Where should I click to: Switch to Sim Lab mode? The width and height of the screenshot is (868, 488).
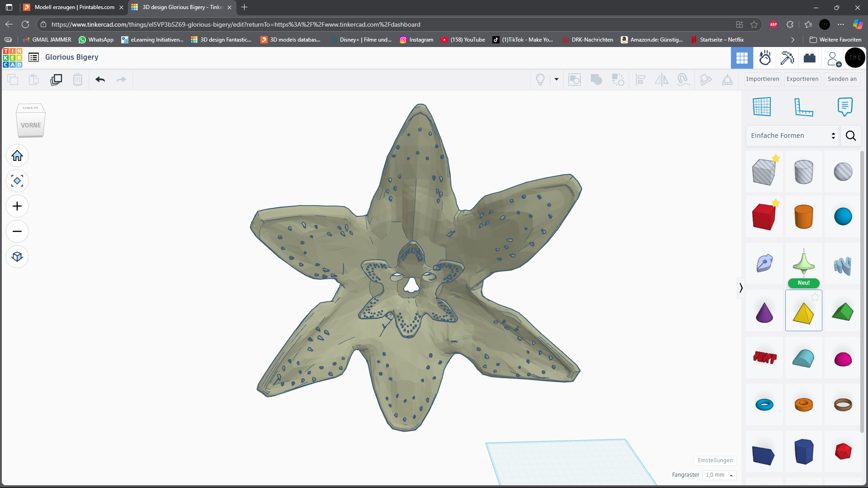pyautogui.click(x=765, y=58)
